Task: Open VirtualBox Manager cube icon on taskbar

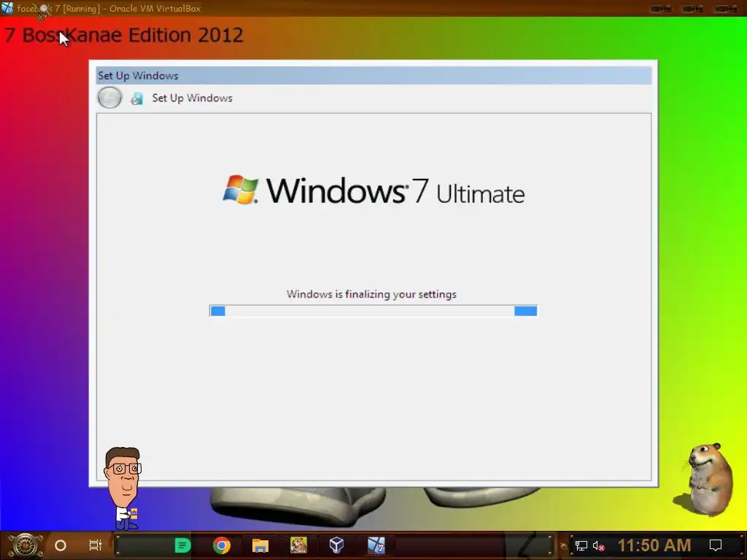Action: 337,545
